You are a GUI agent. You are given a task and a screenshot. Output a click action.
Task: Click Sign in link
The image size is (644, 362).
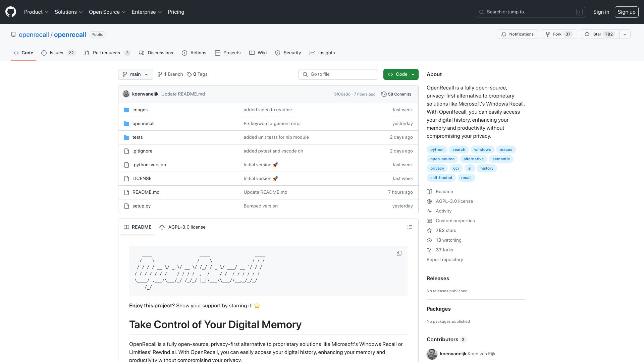coord(601,12)
